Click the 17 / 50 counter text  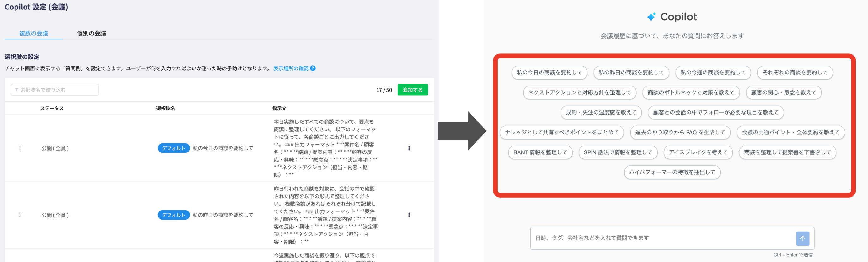click(384, 90)
